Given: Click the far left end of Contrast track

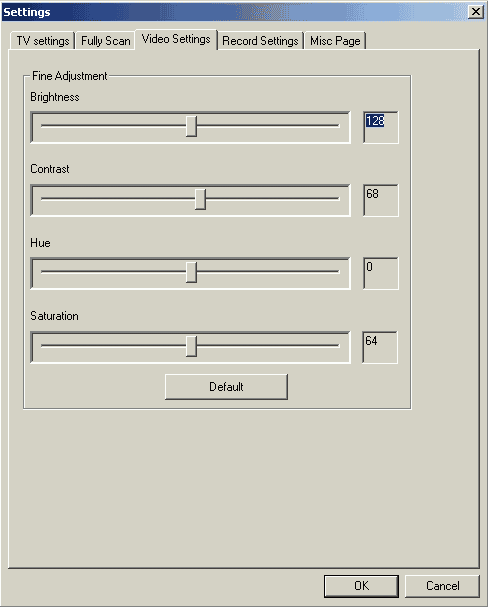Looking at the screenshot, I should coord(43,199).
